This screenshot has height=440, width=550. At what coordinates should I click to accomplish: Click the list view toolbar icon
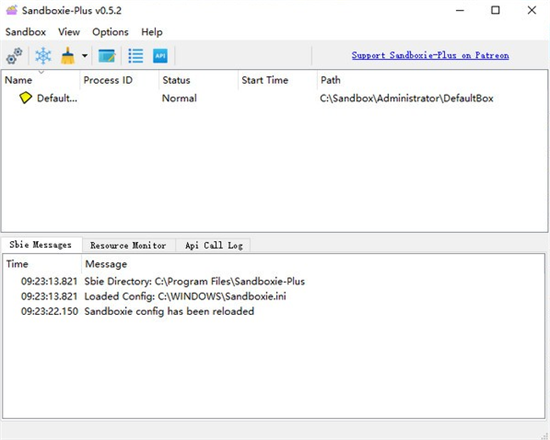pyautogui.click(x=136, y=56)
